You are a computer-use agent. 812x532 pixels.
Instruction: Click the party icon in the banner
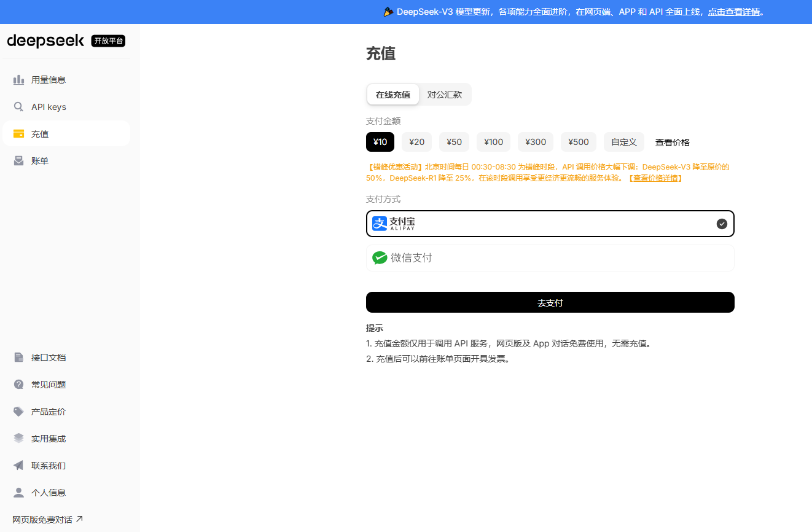click(x=388, y=12)
